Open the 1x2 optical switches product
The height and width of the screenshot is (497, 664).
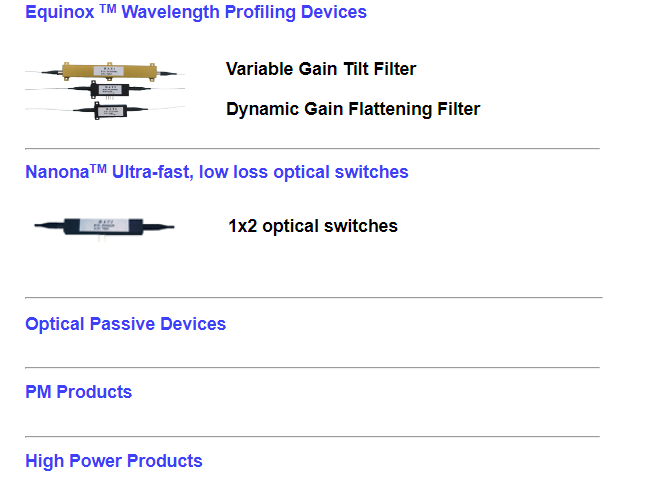312,226
